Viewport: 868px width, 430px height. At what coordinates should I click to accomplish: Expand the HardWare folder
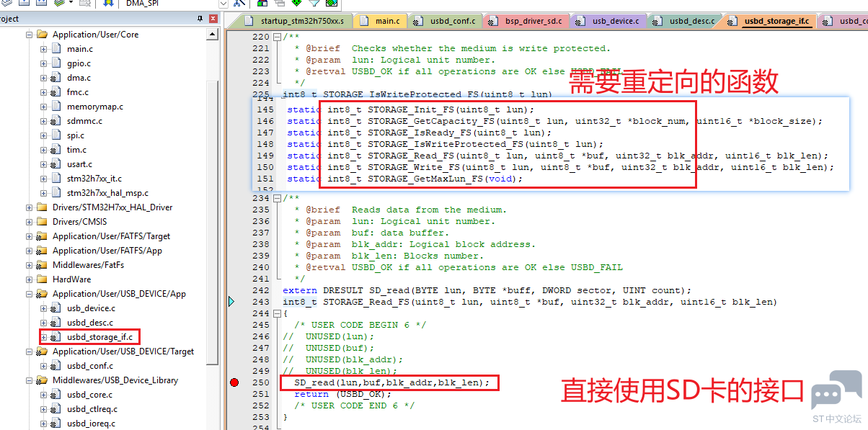(x=30, y=279)
